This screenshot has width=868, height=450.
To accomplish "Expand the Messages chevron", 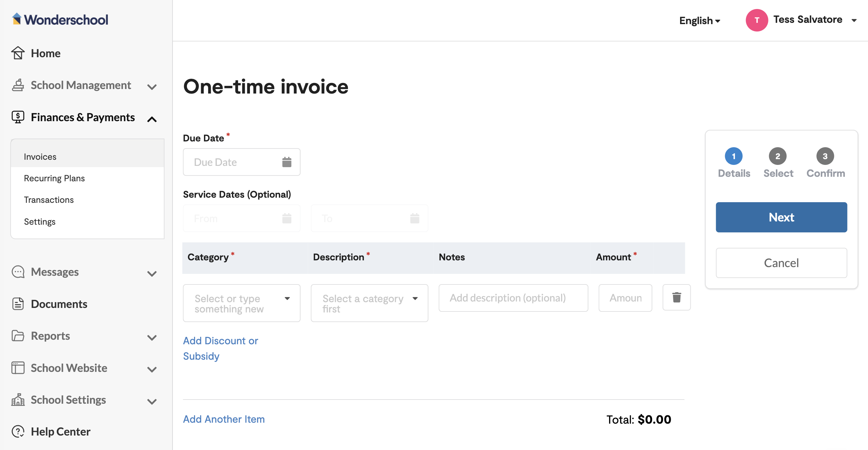I will 152,274.
